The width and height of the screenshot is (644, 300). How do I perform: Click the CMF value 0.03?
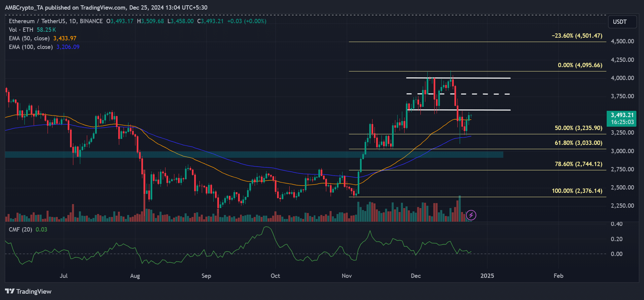point(41,230)
